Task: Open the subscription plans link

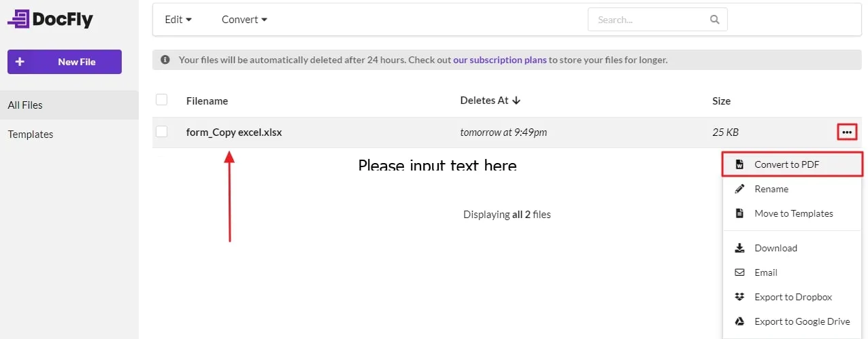Action: [x=500, y=60]
